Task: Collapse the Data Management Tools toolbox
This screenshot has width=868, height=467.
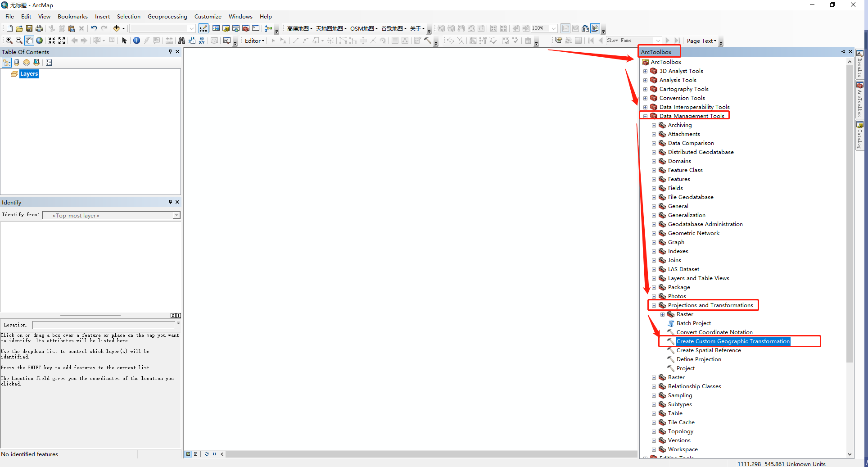Action: tap(645, 116)
